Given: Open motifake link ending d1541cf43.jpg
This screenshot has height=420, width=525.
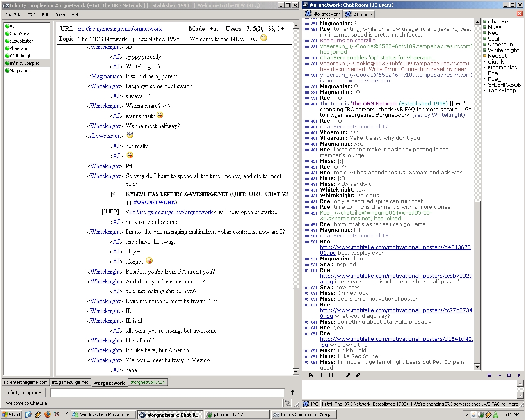Looking at the screenshot, I should [x=396, y=339].
